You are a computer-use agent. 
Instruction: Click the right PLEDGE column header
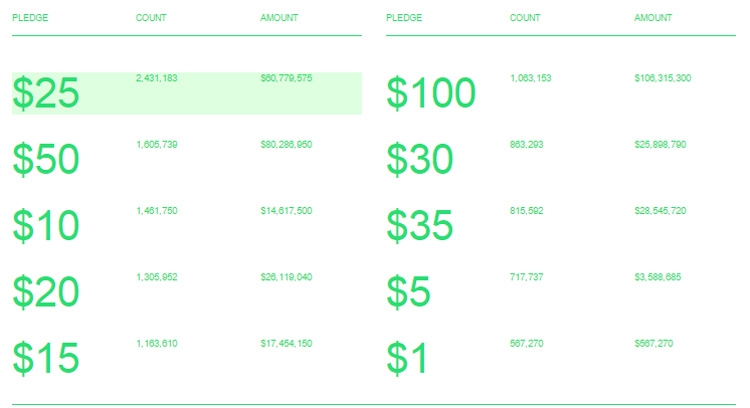click(x=404, y=18)
